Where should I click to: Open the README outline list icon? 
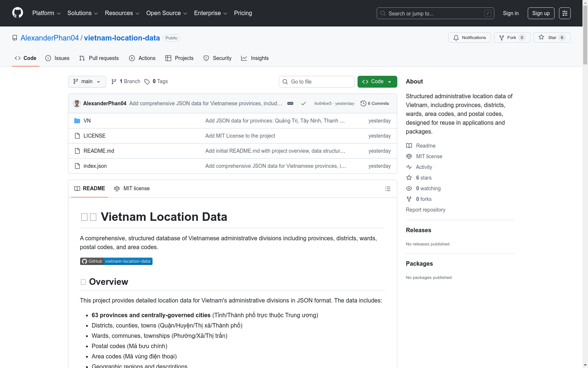click(388, 189)
